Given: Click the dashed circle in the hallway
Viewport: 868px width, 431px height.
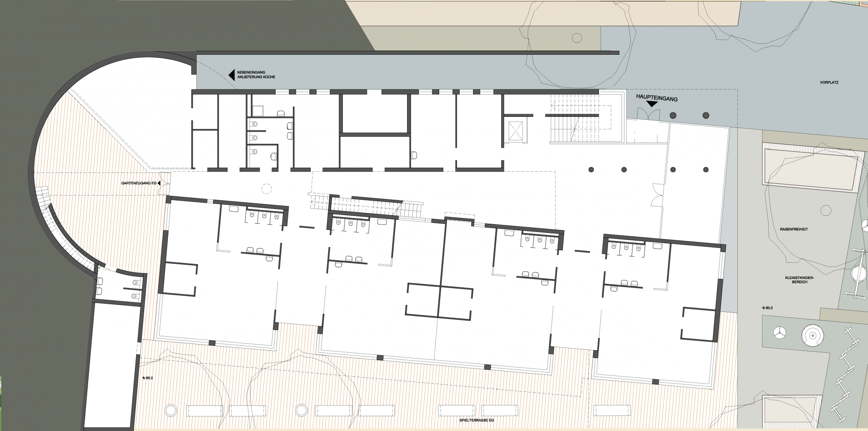Looking at the screenshot, I should (x=266, y=189).
